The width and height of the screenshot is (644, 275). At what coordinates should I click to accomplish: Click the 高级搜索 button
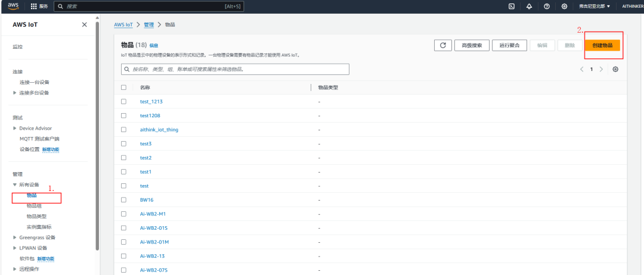[472, 45]
